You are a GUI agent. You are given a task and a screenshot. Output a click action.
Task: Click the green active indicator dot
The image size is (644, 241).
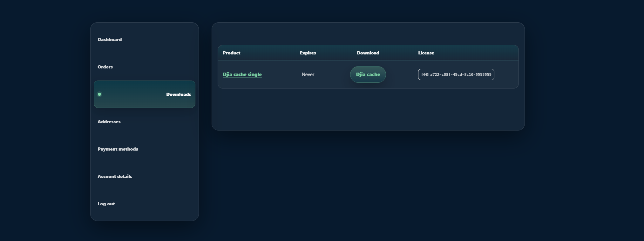pyautogui.click(x=99, y=94)
